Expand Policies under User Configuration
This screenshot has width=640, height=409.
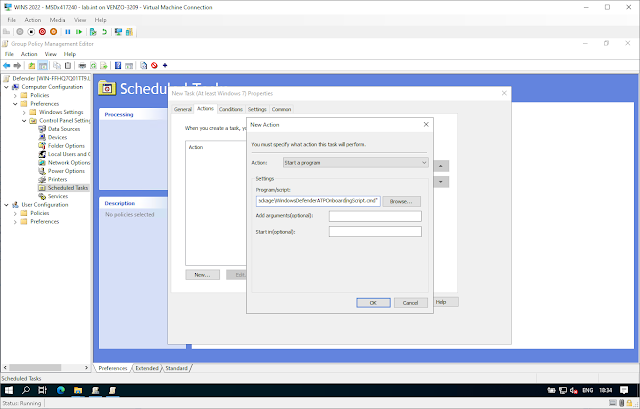[x=15, y=213]
